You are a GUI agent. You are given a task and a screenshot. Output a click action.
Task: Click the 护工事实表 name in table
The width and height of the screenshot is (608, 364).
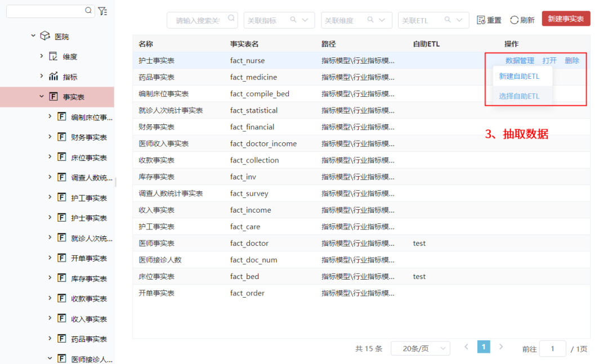tap(157, 227)
